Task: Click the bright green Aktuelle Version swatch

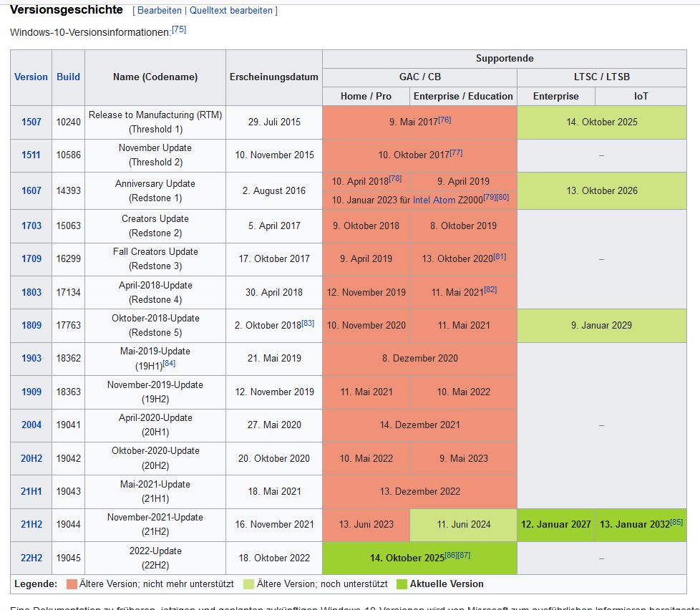Action: point(402,584)
